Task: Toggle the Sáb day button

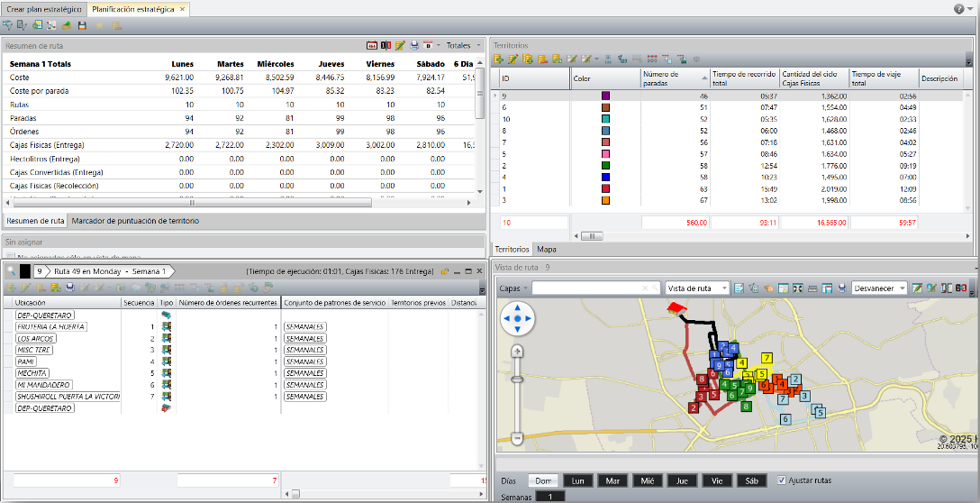Action: coord(752,480)
